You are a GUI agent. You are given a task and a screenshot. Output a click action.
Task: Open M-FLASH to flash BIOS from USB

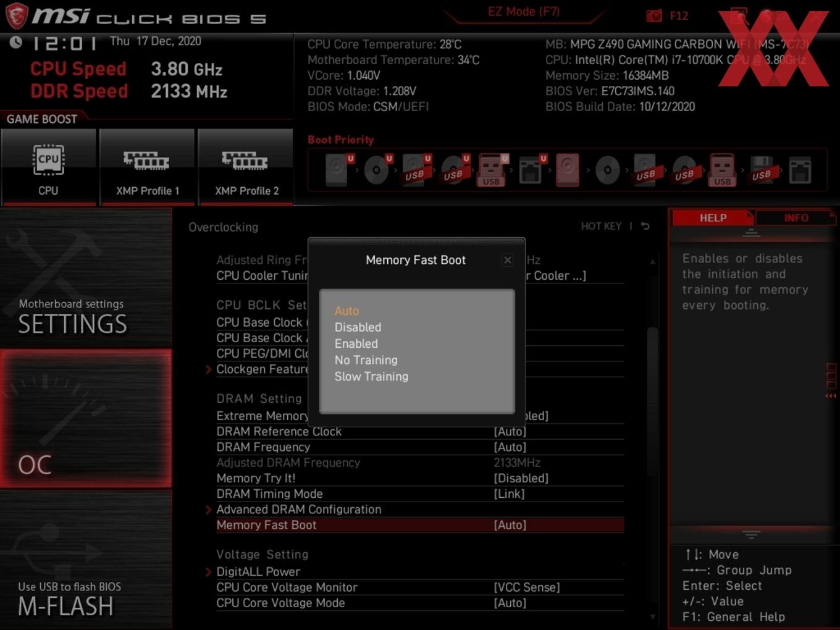[86, 560]
